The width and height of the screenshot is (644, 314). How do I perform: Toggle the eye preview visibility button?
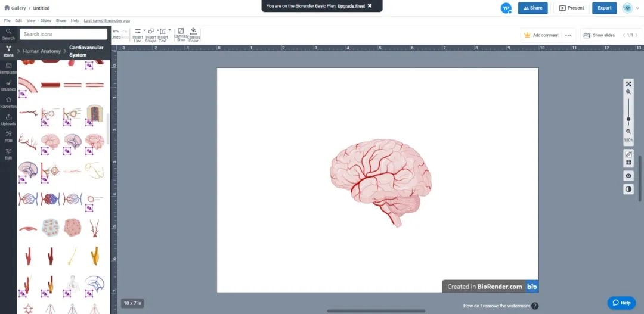tap(628, 176)
